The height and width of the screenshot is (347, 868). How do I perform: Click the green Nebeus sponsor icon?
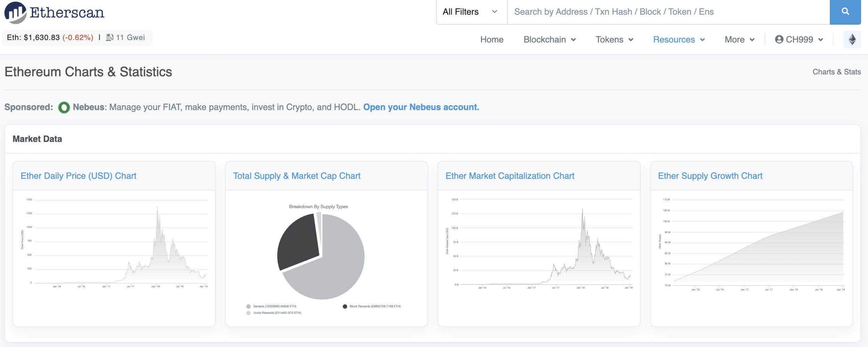coord(64,107)
